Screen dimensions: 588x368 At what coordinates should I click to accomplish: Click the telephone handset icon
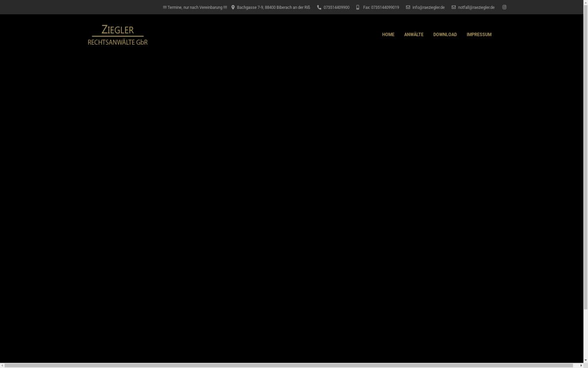[319, 7]
